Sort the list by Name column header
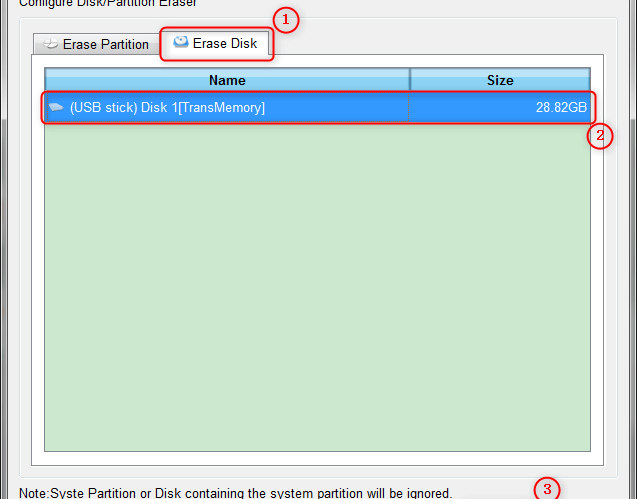The height and width of the screenshot is (499, 637). point(227,80)
